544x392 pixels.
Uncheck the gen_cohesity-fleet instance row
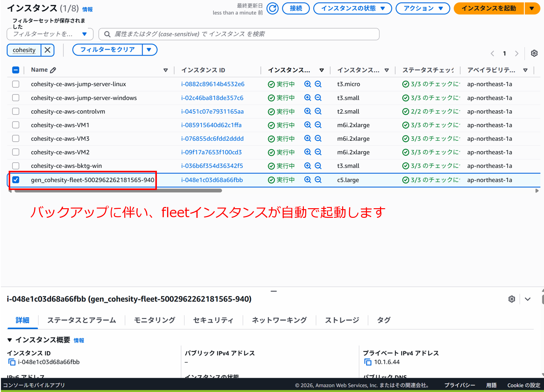(x=16, y=180)
